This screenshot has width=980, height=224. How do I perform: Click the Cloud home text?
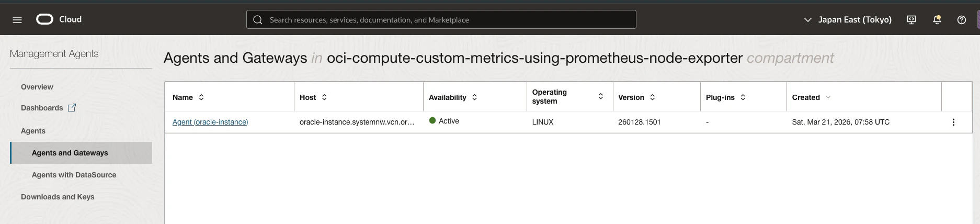[70, 19]
